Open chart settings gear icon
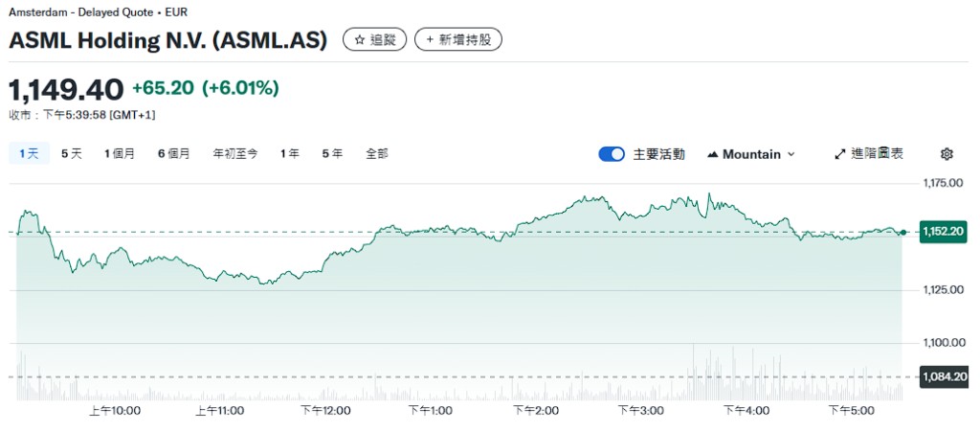Viewport: 980px width, 431px height. click(x=947, y=154)
